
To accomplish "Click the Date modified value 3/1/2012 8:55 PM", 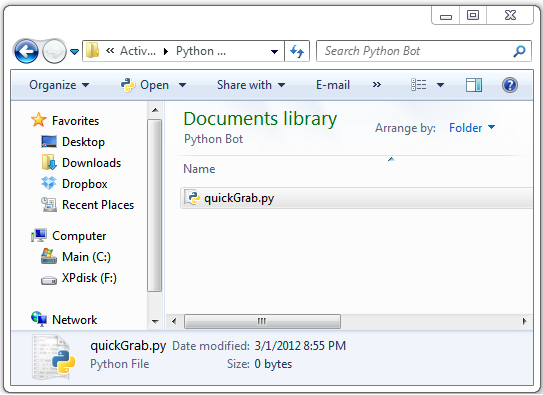I will 300,346.
